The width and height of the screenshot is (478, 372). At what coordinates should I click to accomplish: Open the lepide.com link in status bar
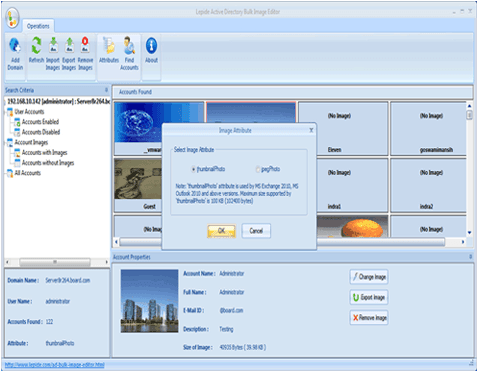[x=55, y=365]
